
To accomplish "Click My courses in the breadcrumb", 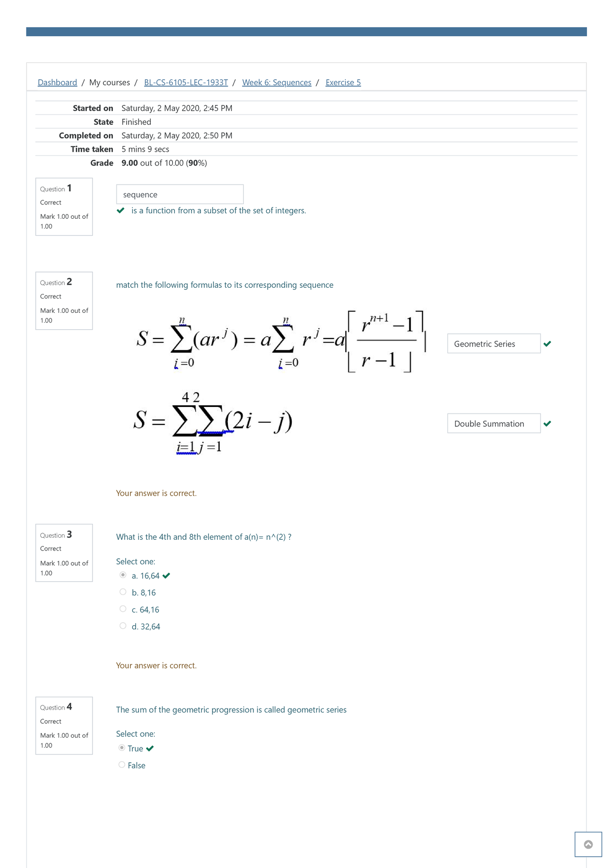I will pyautogui.click(x=109, y=82).
